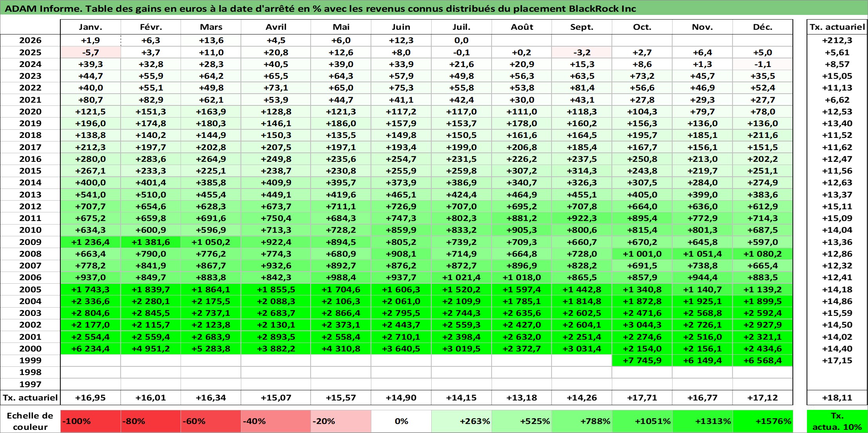Select the cell with value +6 568,4

click(763, 361)
